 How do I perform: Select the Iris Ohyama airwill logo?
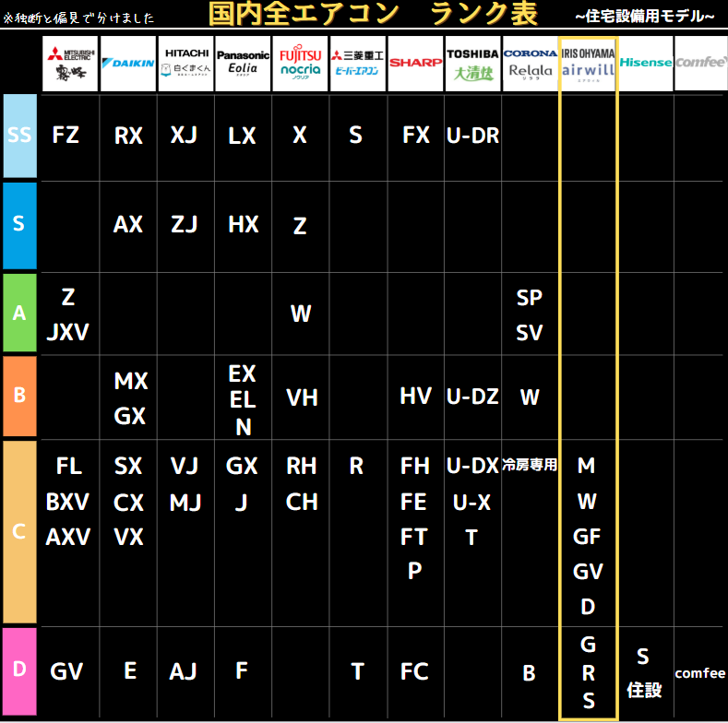[589, 64]
